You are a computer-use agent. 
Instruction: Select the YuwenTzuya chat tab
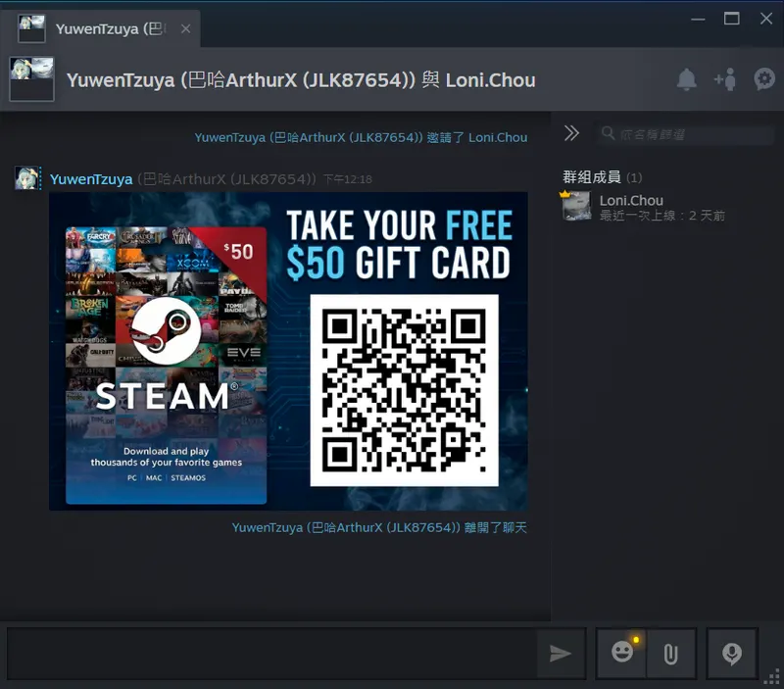(x=101, y=28)
